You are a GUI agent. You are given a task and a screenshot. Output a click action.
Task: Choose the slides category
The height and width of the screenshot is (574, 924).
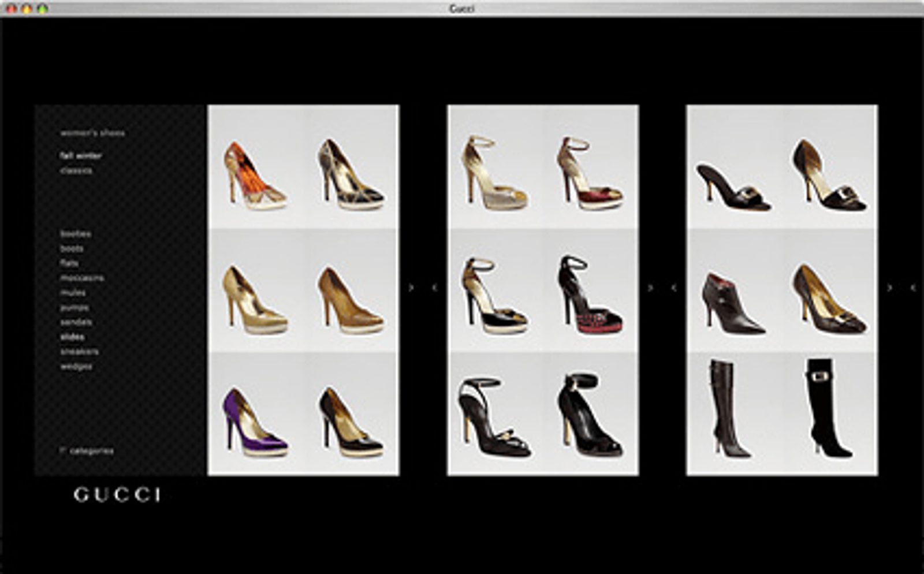point(72,337)
